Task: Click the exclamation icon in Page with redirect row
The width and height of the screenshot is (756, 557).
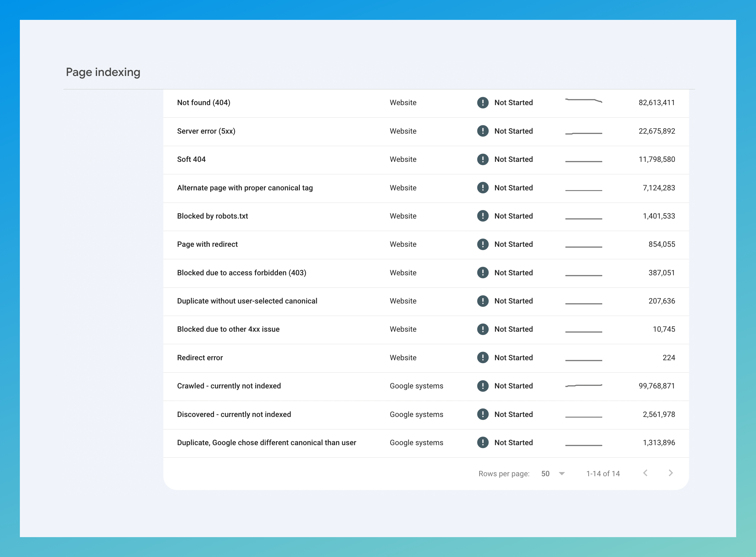Action: point(483,244)
